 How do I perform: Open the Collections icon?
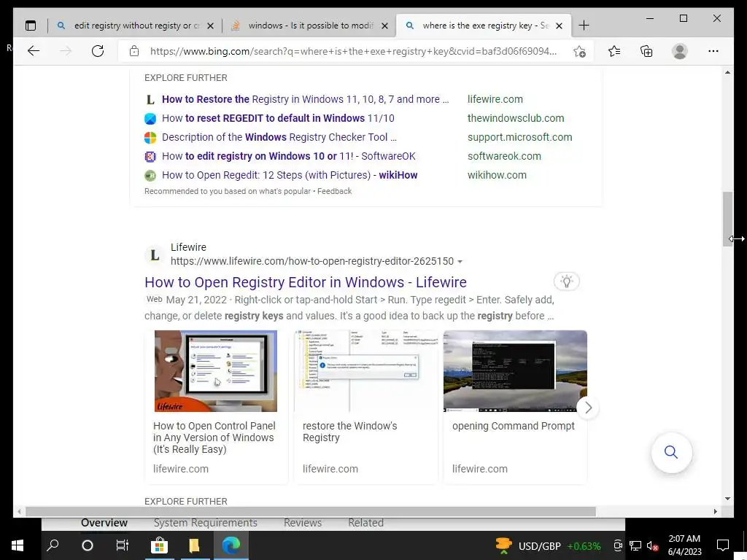pos(646,51)
